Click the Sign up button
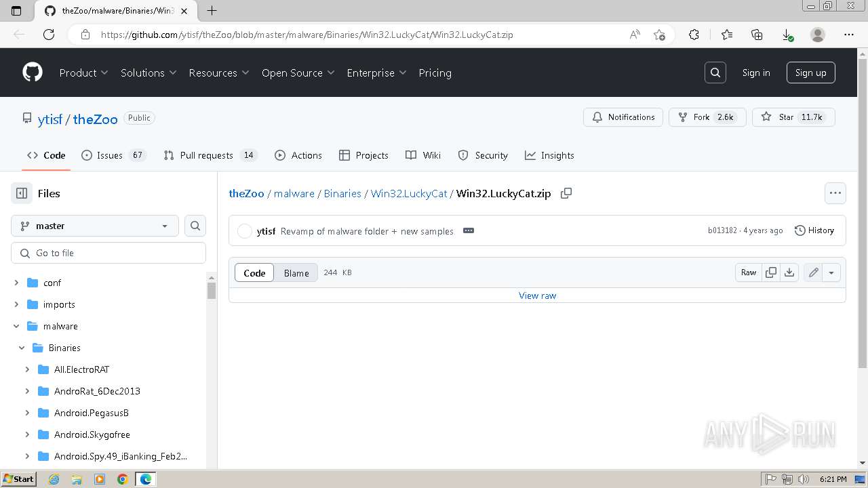Viewport: 868px width, 488px height. [810, 73]
